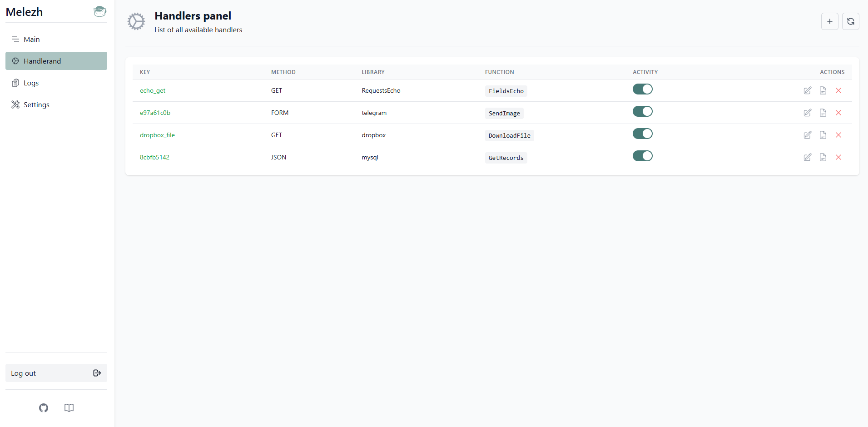Click the telegram library cell
This screenshot has width=868, height=427.
pos(374,113)
